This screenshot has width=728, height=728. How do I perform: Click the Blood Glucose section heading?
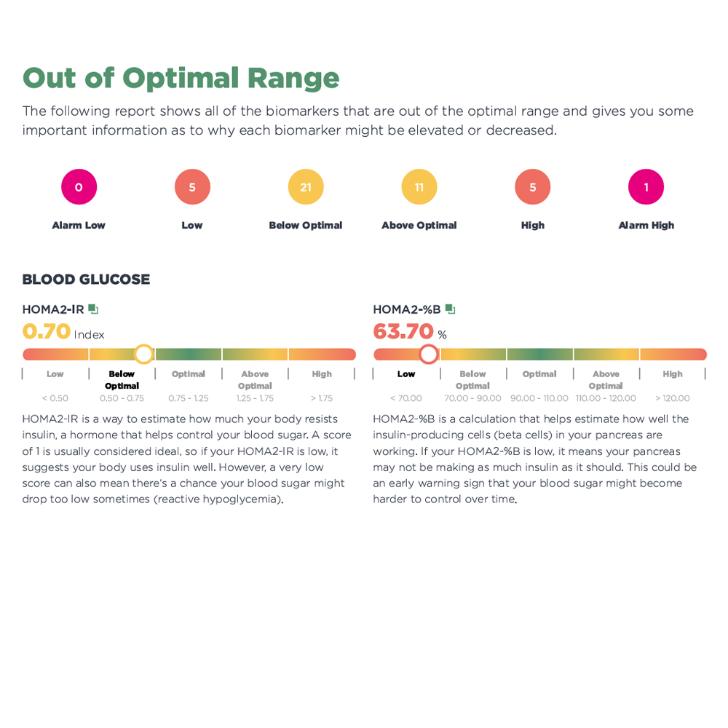[x=86, y=280]
